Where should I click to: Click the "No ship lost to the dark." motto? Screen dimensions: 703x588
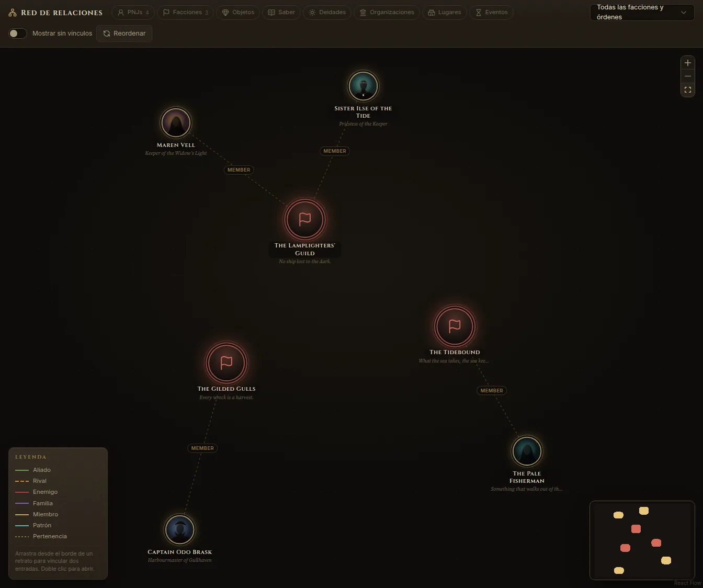point(305,262)
